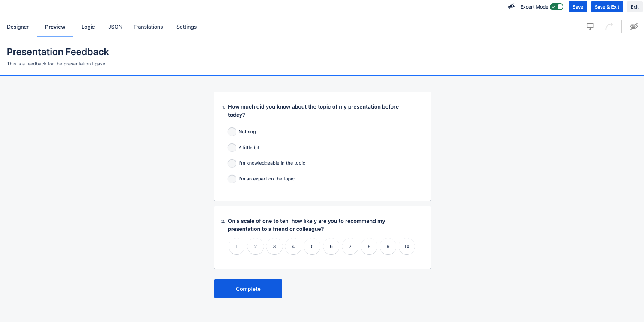
Task: Open the desktop device preview selector
Action: 590,27
